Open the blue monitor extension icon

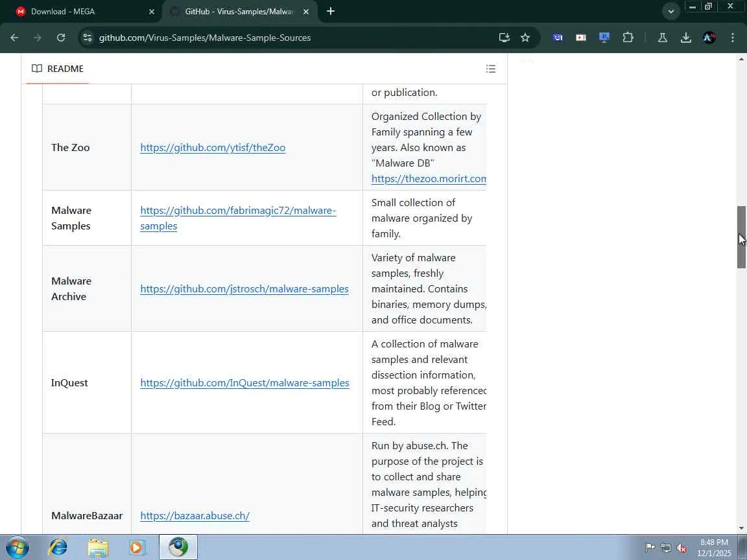point(604,38)
